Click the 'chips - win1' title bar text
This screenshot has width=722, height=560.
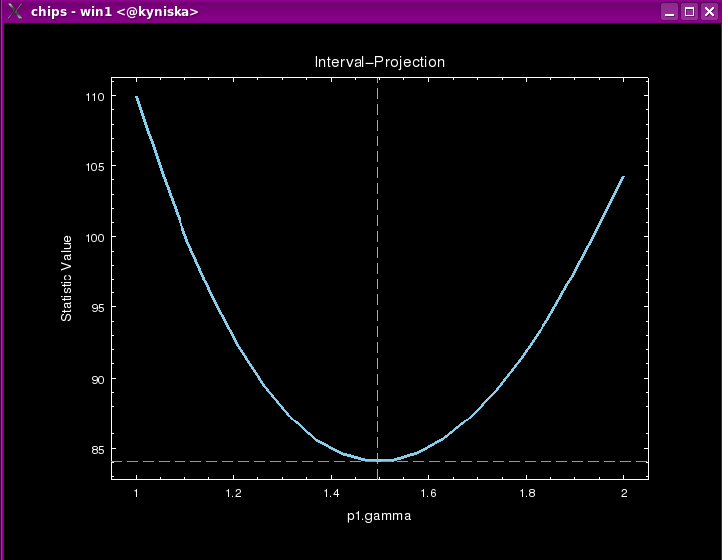pyautogui.click(x=114, y=12)
